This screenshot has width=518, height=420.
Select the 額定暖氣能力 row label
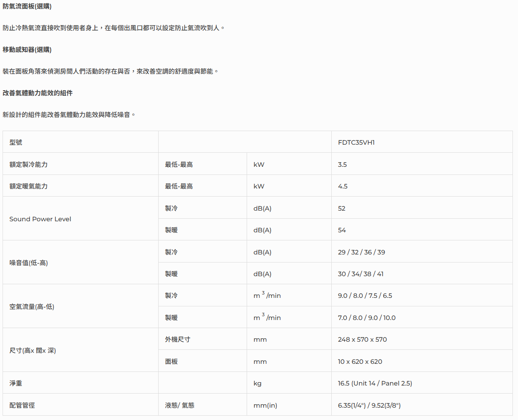point(28,186)
